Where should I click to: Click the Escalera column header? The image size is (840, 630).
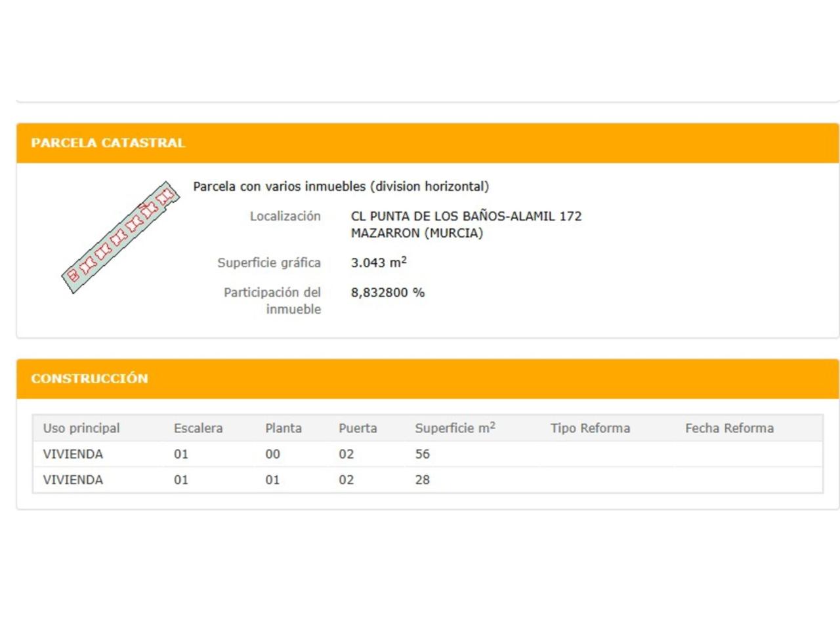(x=198, y=428)
